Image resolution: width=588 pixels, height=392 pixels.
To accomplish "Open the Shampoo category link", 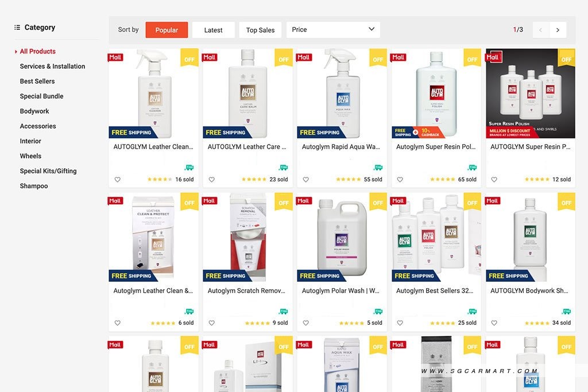I will [34, 186].
